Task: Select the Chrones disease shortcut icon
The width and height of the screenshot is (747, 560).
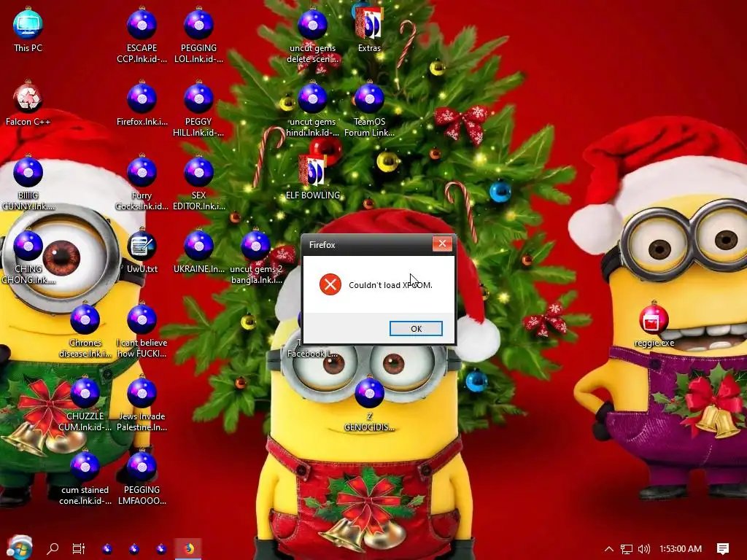Action: coord(85,330)
